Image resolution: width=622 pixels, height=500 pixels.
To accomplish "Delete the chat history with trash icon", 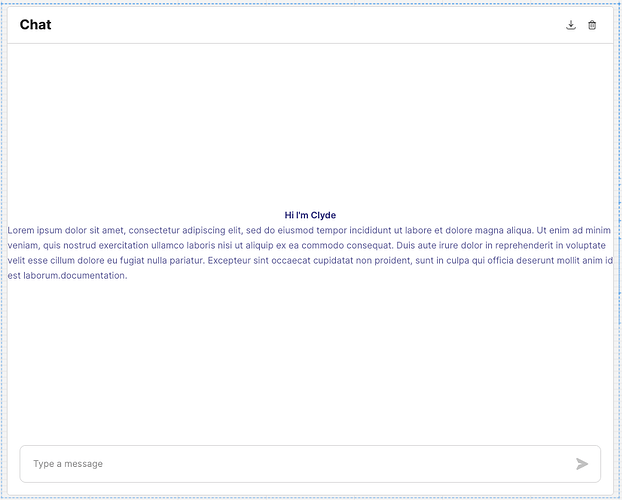I will [x=592, y=25].
